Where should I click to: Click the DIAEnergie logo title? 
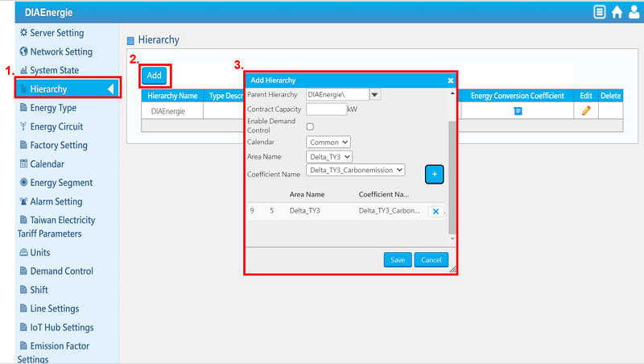tap(48, 12)
